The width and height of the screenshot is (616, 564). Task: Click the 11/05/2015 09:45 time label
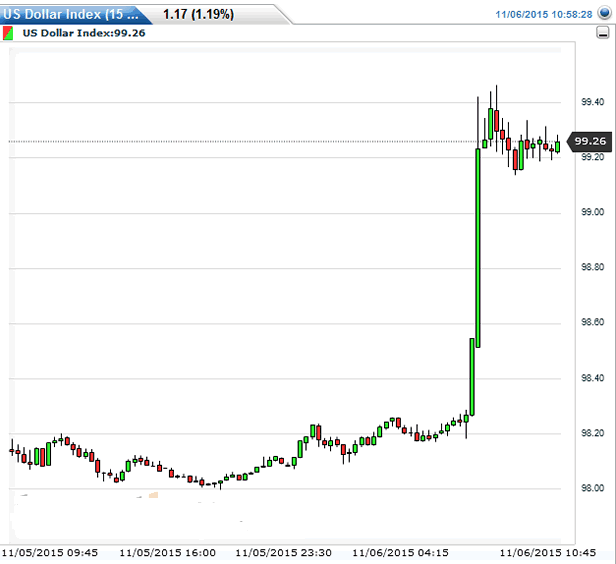coord(50,553)
